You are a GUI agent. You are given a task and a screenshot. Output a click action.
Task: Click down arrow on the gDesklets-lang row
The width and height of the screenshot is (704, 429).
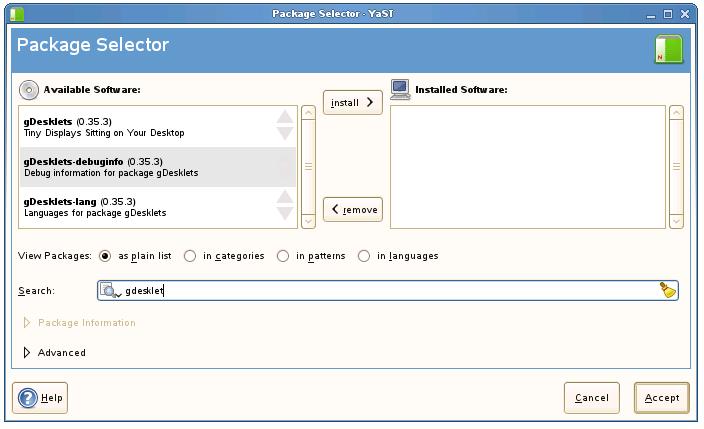point(285,213)
